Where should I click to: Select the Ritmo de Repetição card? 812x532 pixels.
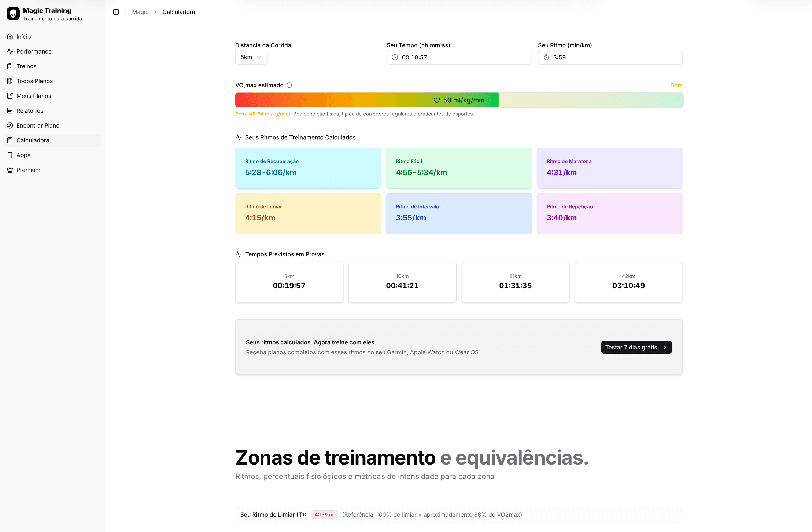click(610, 214)
